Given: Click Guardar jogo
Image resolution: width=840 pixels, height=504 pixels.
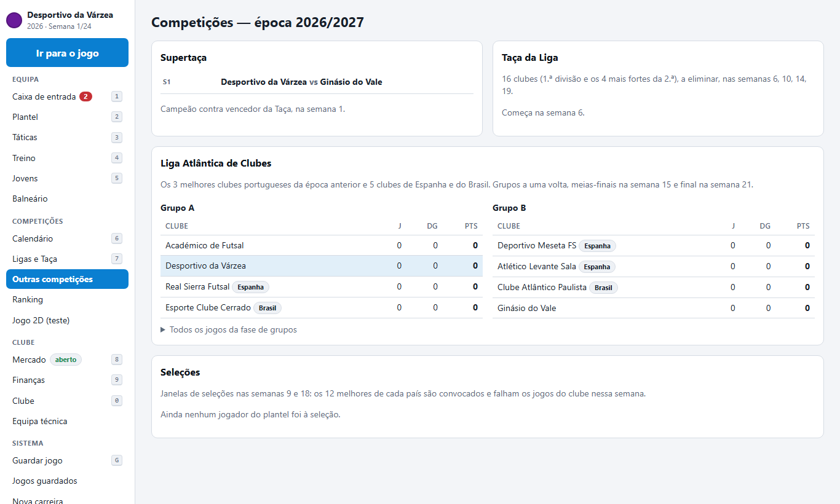Looking at the screenshot, I should (x=67, y=460).
